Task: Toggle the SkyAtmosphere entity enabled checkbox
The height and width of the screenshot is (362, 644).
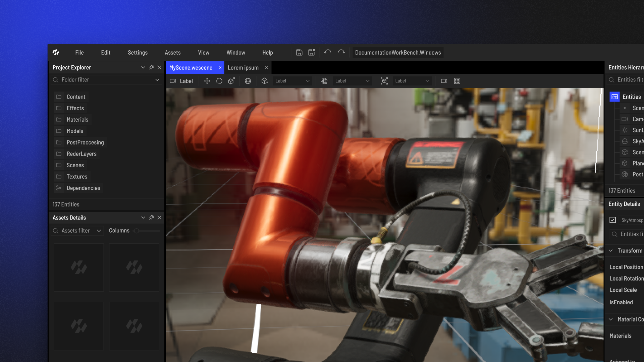Action: coord(612,220)
